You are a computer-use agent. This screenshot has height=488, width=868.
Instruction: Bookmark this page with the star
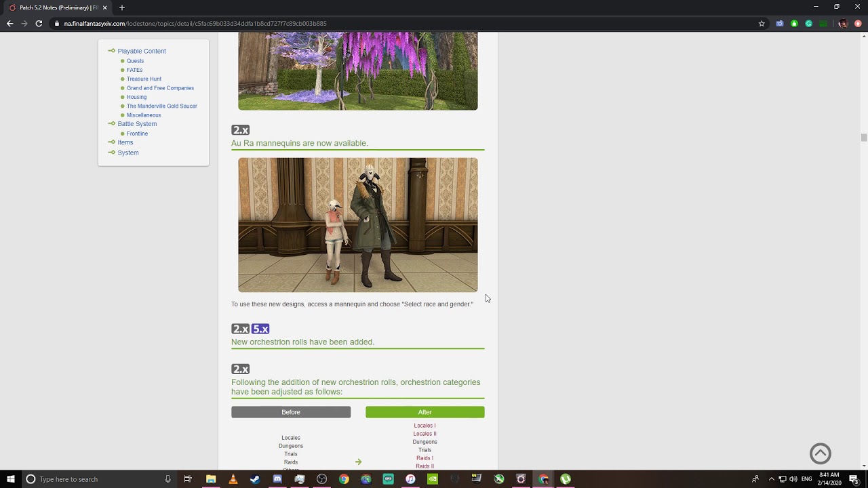click(x=762, y=24)
